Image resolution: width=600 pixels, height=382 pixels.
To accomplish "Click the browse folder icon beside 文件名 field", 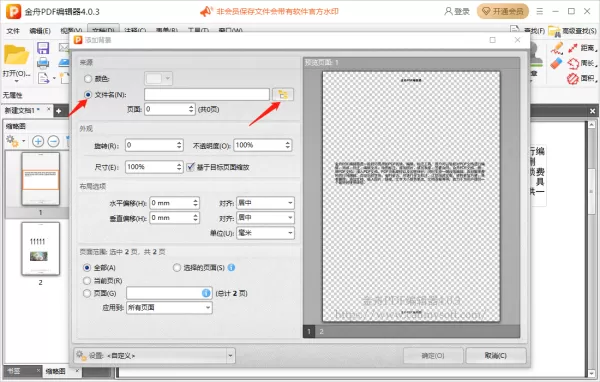I will 283,95.
